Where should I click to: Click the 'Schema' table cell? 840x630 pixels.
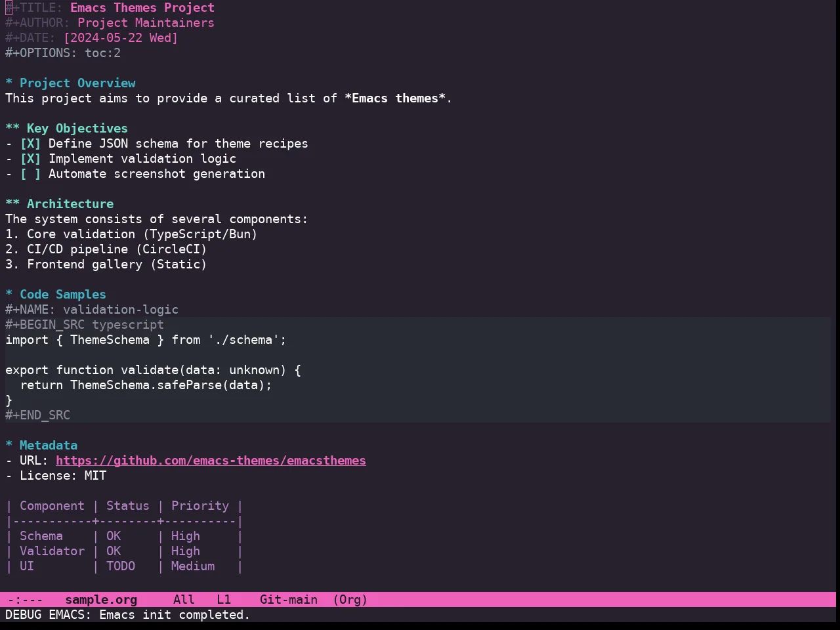pos(41,536)
